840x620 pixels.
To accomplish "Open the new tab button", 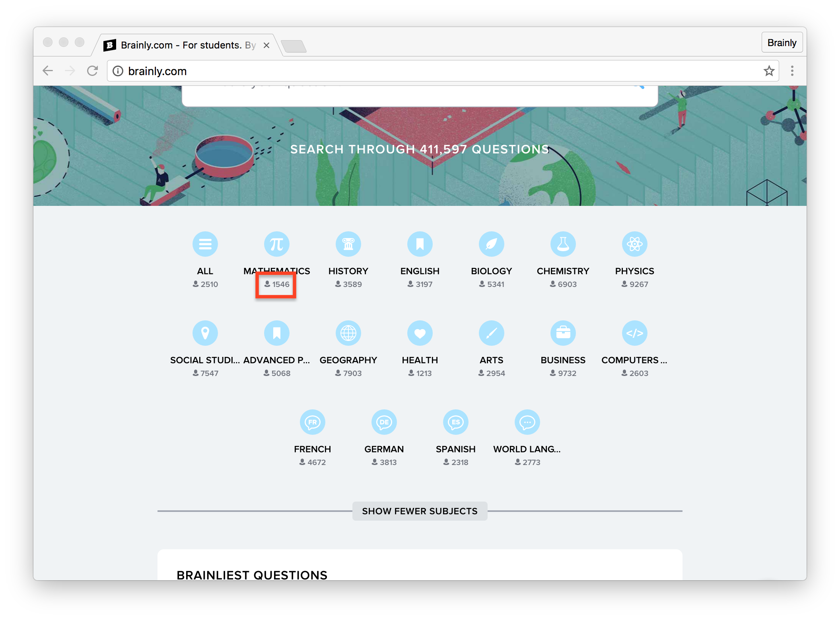I will (x=294, y=46).
